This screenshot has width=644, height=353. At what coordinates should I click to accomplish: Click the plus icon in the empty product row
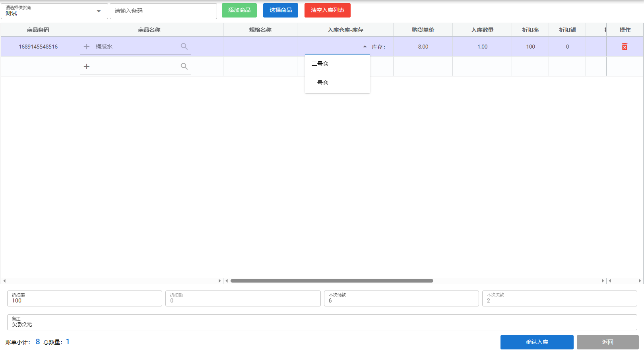[x=86, y=66]
